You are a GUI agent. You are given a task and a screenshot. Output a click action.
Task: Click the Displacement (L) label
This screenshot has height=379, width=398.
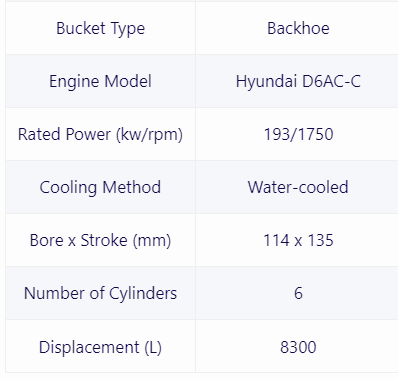click(100, 347)
